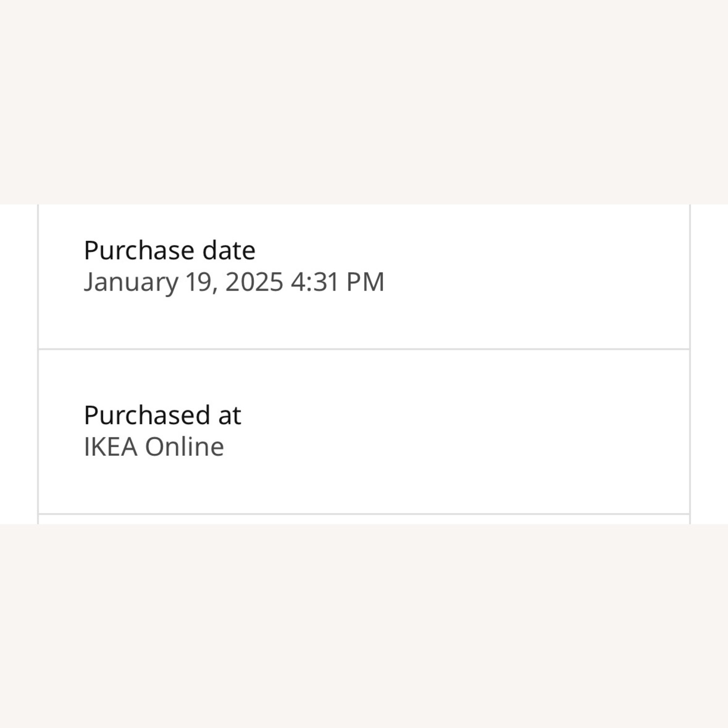The width and height of the screenshot is (728, 728).
Task: Click the word "Purchase" in the date heading
Action: pos(139,250)
